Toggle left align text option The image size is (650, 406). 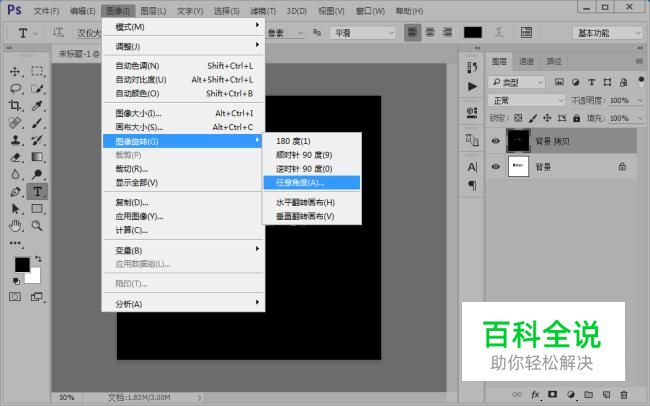pyautogui.click(x=412, y=32)
